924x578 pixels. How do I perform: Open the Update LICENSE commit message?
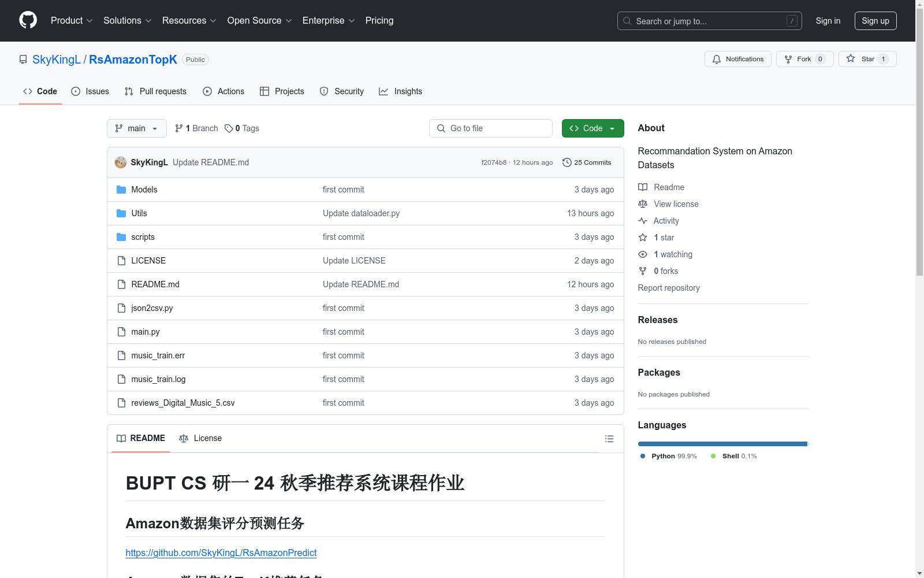tap(354, 261)
